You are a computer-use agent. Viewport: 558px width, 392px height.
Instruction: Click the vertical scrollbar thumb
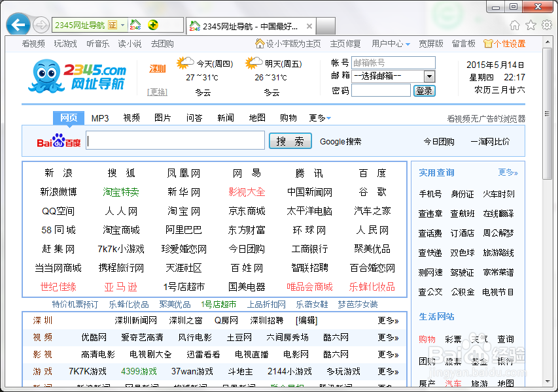[547, 114]
